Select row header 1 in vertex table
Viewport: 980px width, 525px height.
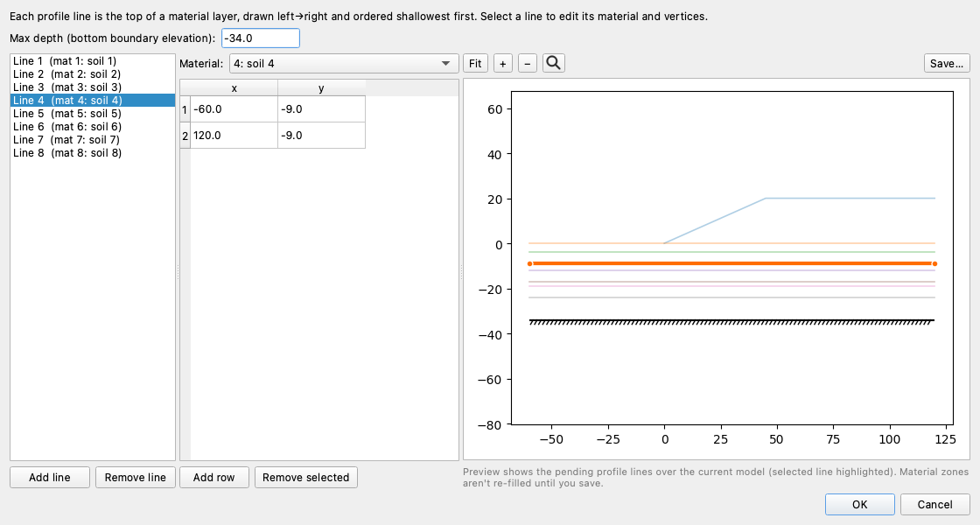(185, 109)
